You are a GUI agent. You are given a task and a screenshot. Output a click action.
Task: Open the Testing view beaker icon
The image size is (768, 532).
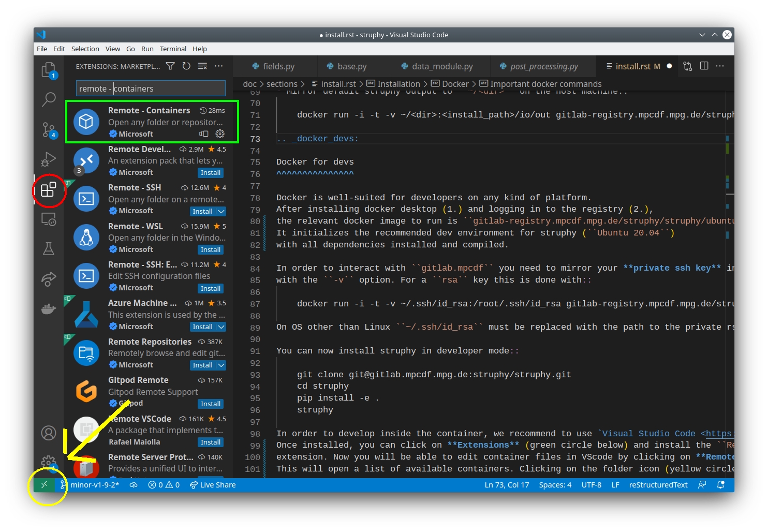coord(49,248)
